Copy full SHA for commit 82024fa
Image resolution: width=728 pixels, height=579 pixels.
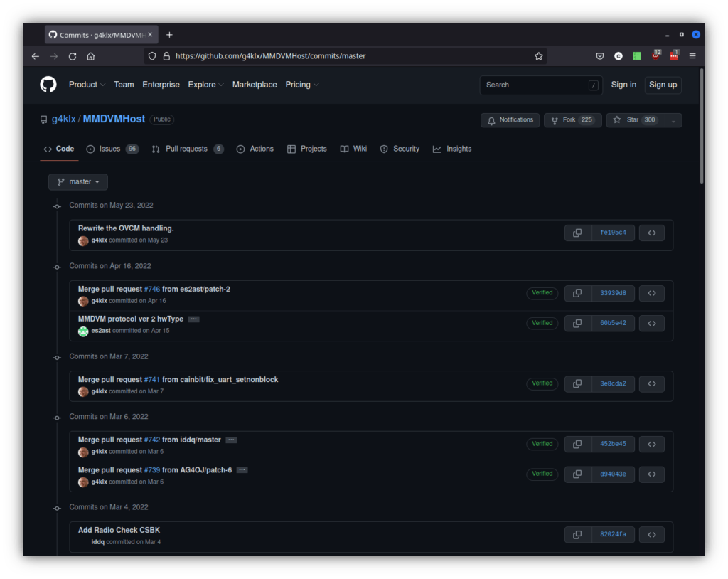coord(577,535)
